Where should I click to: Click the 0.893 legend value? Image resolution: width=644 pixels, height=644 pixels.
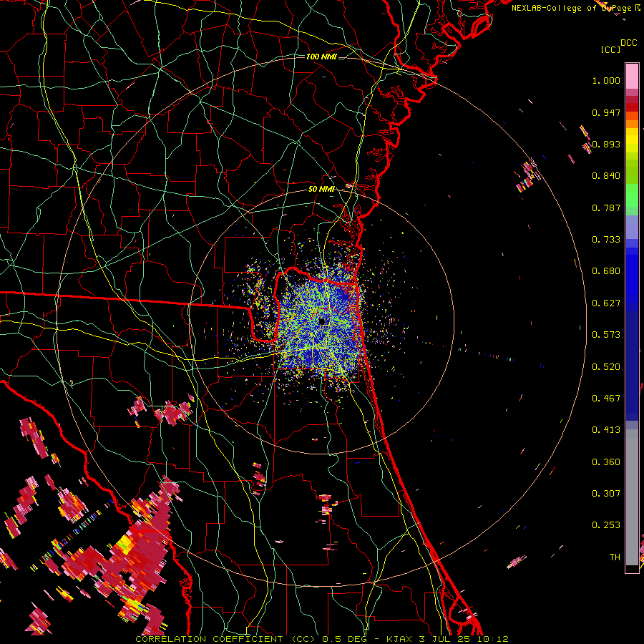[x=606, y=144]
